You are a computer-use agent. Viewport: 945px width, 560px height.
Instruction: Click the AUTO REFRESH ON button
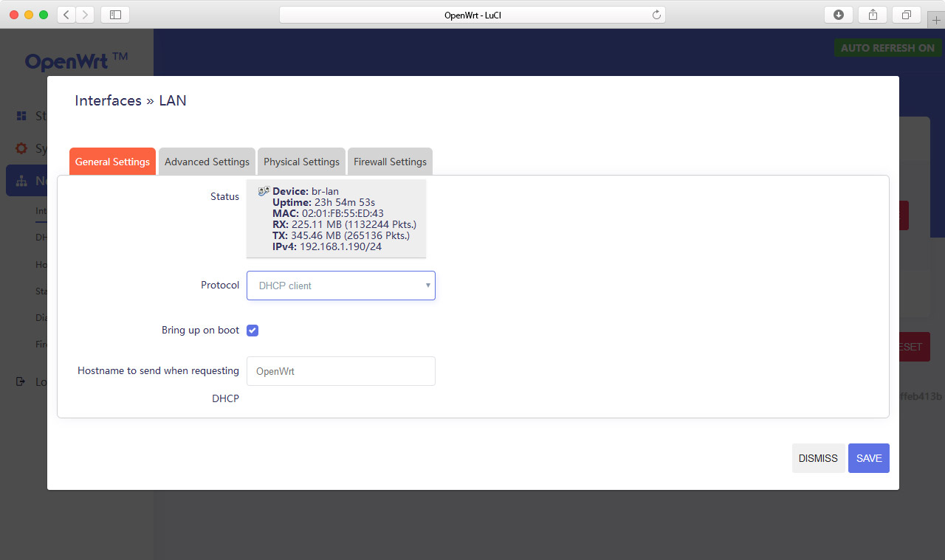(887, 48)
